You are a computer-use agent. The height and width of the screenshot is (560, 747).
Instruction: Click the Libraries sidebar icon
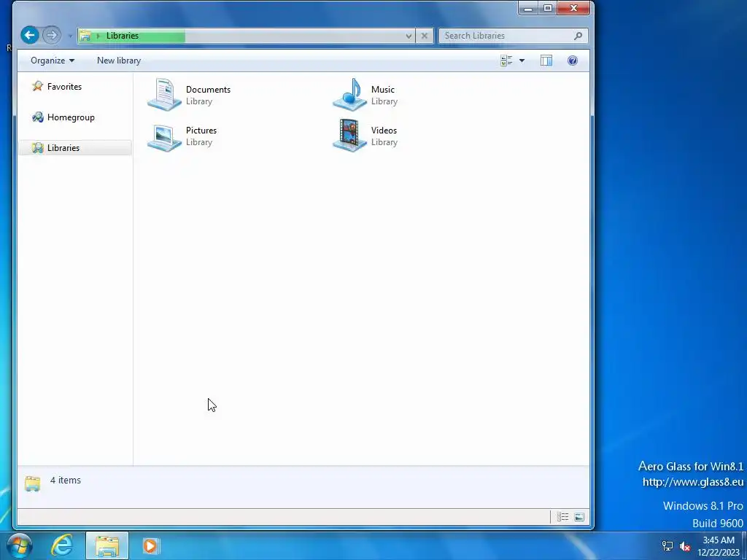(x=38, y=147)
